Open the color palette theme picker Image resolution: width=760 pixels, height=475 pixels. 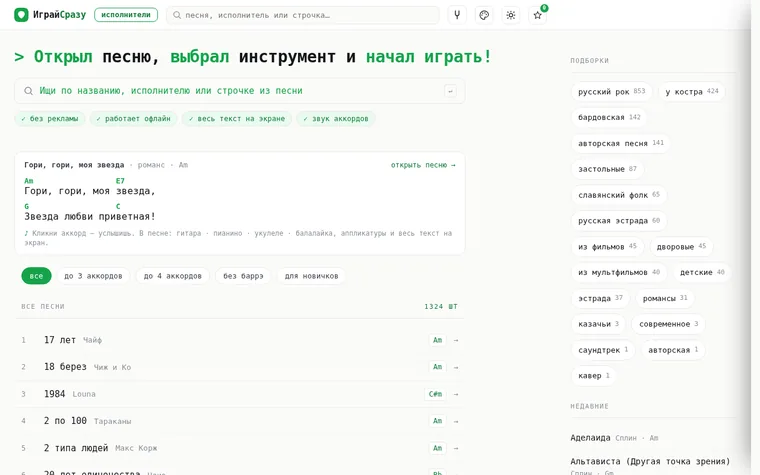pos(484,15)
